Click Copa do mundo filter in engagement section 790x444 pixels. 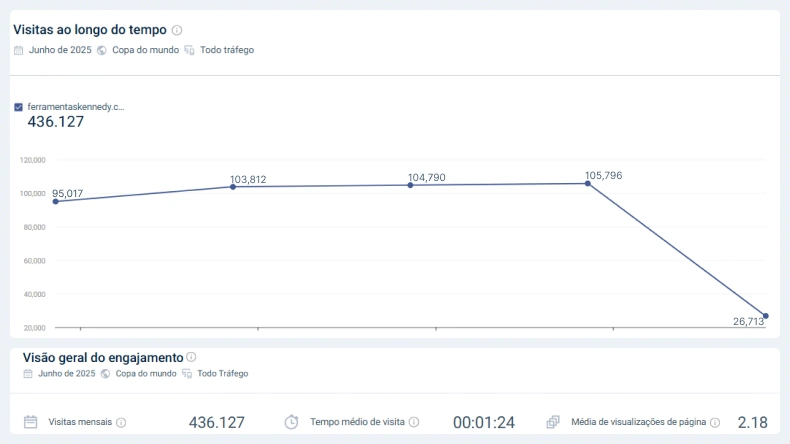[x=146, y=373]
